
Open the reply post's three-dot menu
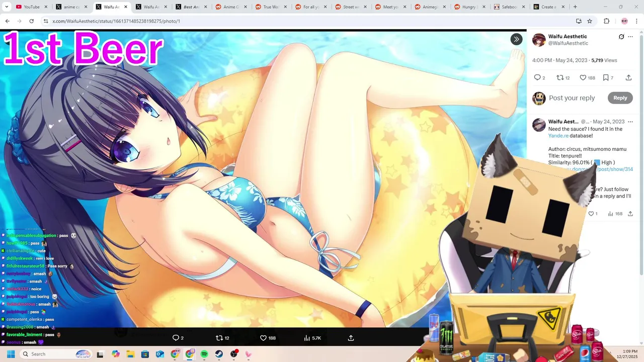coord(630,122)
